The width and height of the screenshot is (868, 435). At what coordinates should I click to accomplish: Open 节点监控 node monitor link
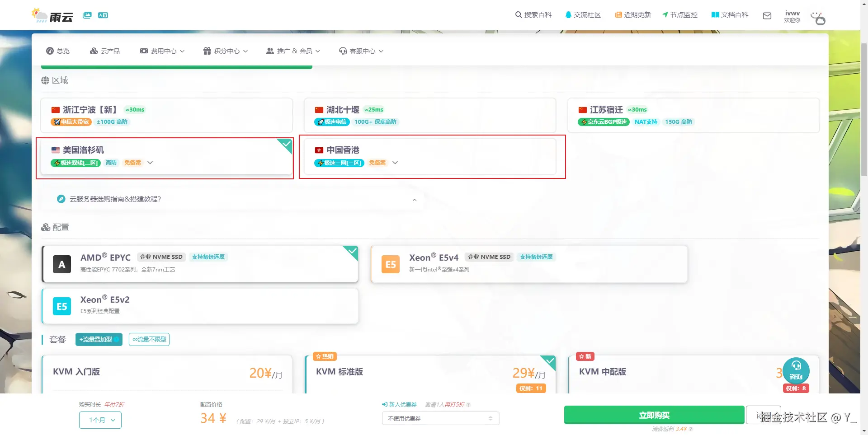[680, 15]
